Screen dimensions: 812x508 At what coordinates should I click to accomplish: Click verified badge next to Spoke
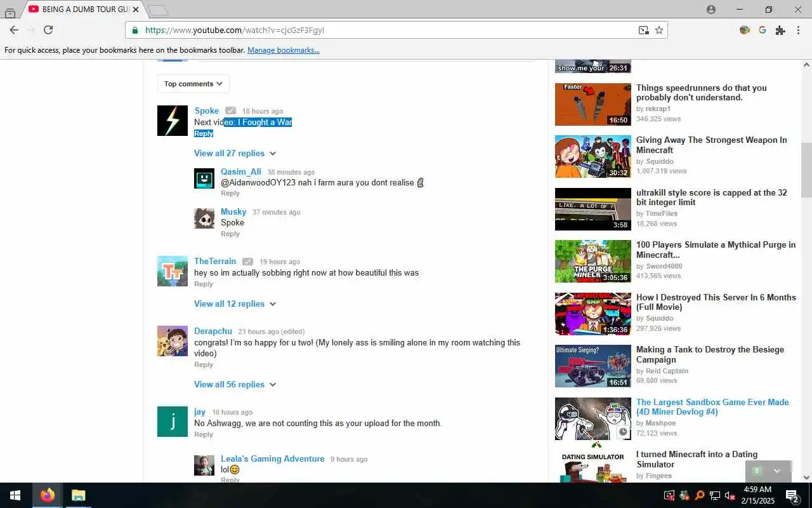(230, 111)
